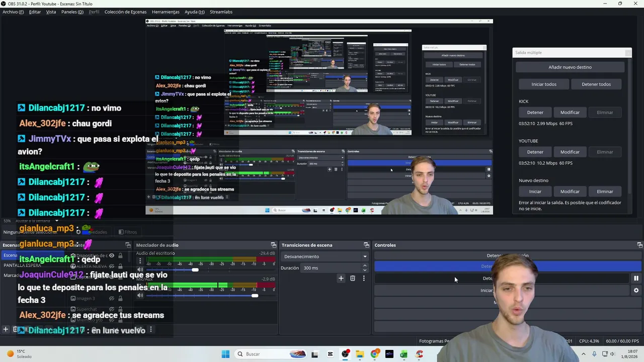Select the PANTALLA ESPERA scene
The width and height of the screenshot is (644, 362).
pyautogui.click(x=23, y=265)
